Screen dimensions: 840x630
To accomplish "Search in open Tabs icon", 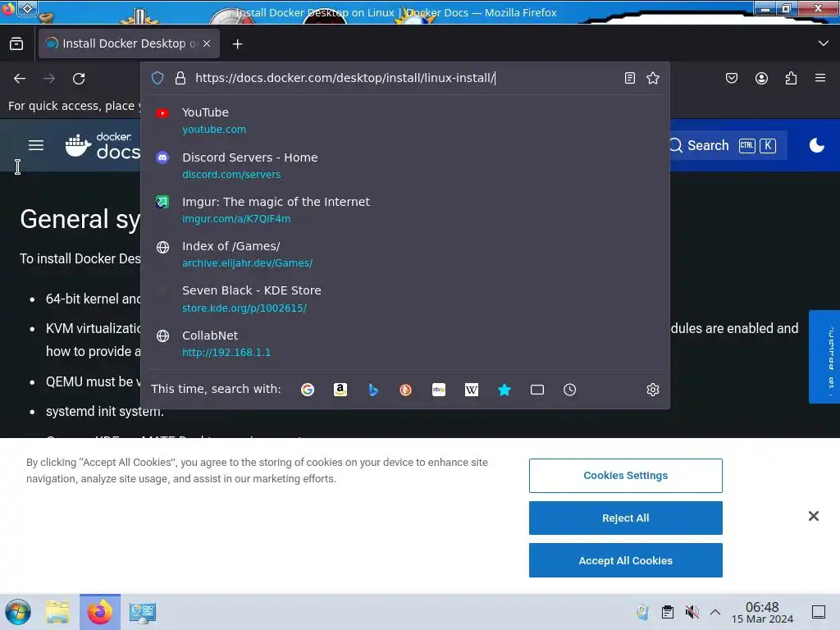I will click(536, 390).
